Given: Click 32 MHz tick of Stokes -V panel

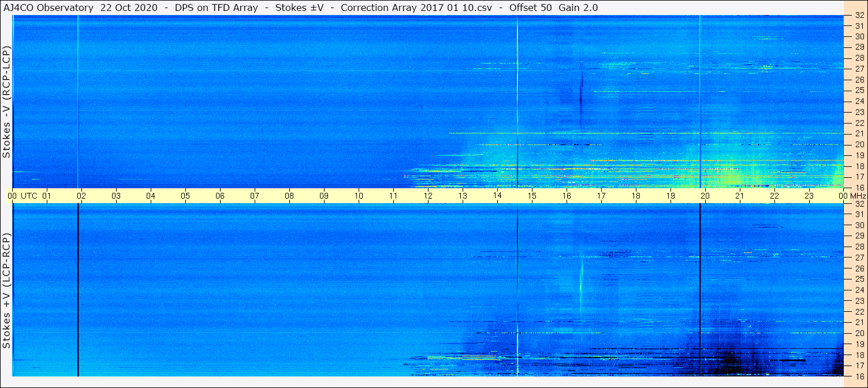Looking at the screenshot, I should pos(859,16).
